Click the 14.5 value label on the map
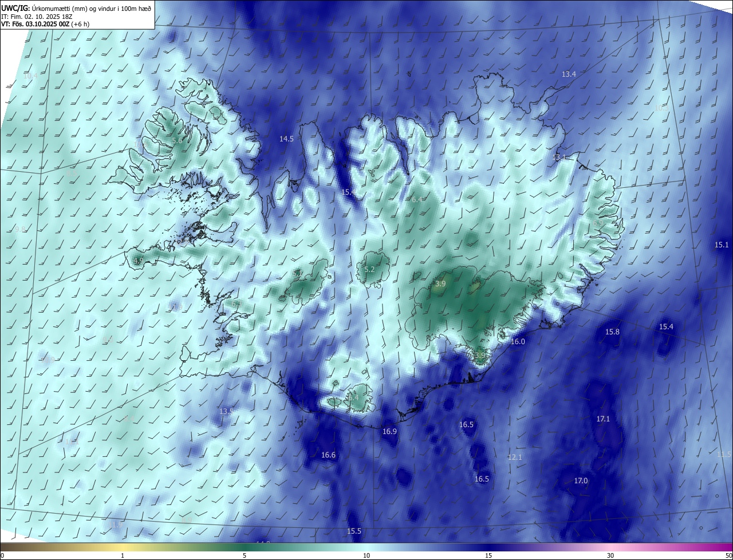This screenshot has height=560, width=733. [x=286, y=139]
